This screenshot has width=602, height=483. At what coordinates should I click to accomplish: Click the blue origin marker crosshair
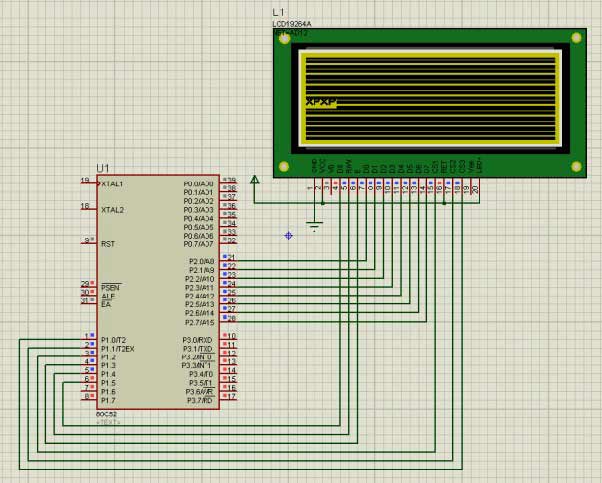[289, 235]
